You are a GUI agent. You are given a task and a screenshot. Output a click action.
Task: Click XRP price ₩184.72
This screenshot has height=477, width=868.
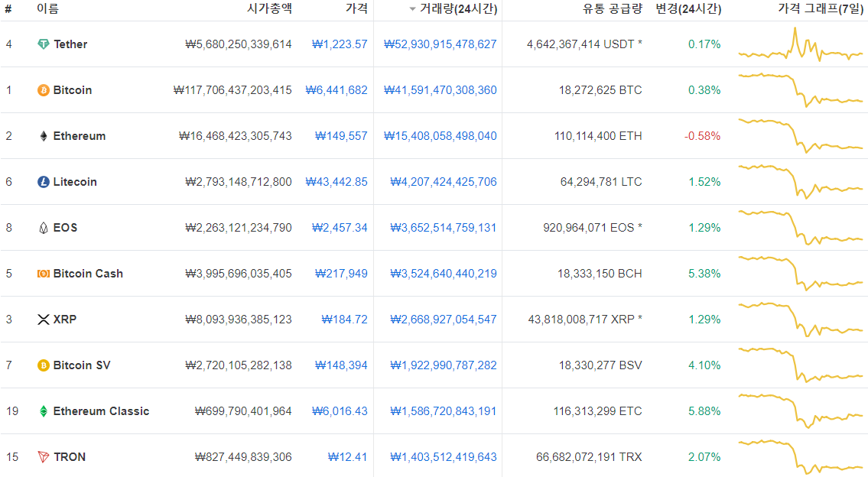tap(344, 320)
